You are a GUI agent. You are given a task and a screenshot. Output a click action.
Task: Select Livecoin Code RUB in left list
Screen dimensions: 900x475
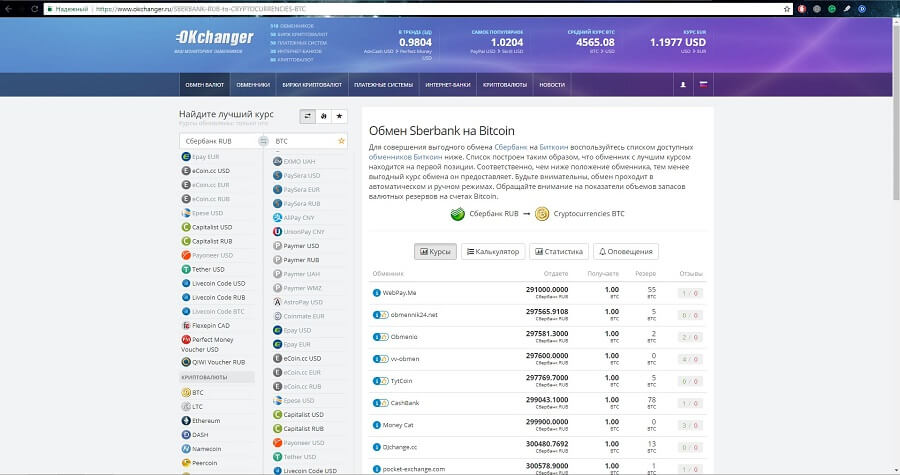click(x=213, y=297)
